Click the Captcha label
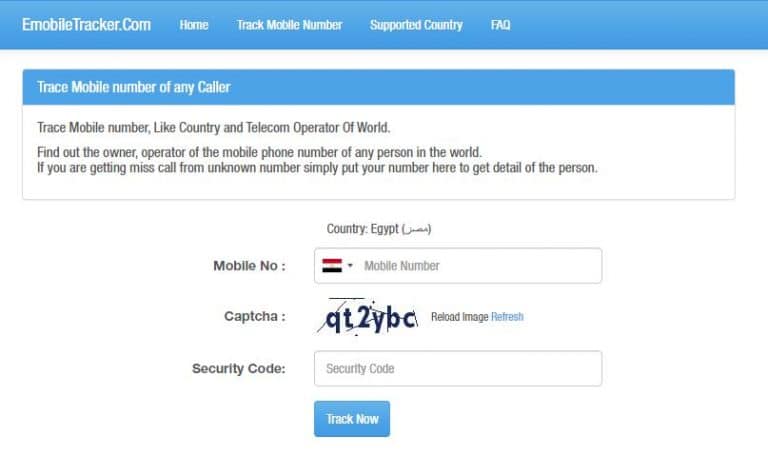768x456 pixels. coord(255,316)
